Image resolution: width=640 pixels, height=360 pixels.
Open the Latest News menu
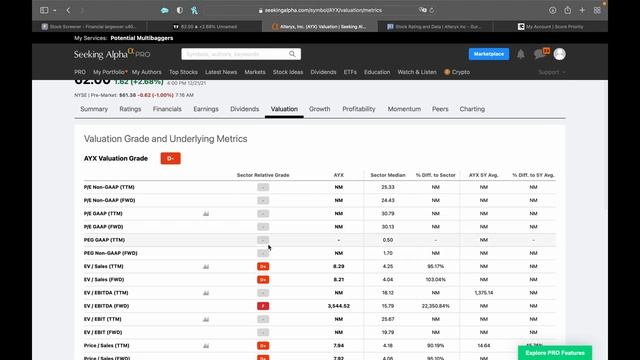click(221, 72)
